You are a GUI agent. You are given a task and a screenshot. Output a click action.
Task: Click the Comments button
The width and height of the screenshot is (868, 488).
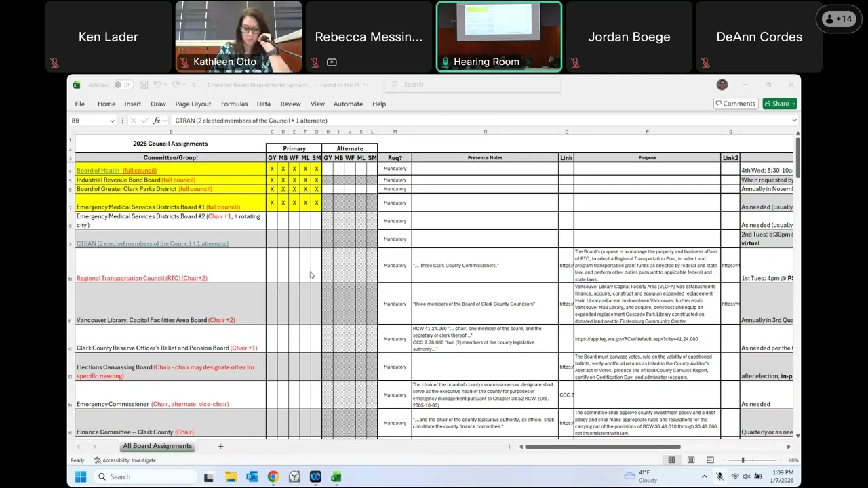tap(735, 104)
